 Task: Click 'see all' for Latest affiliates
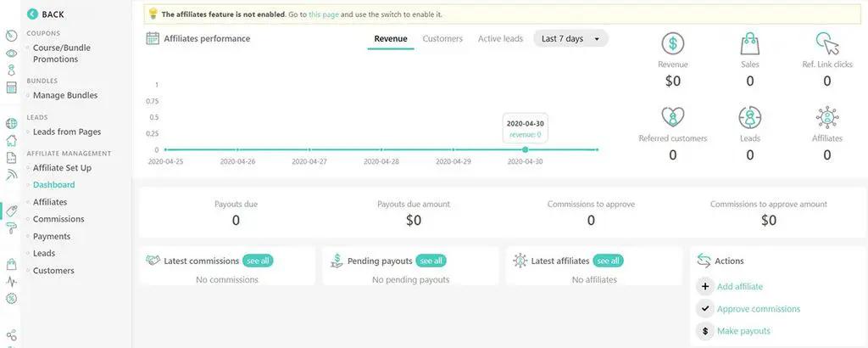pyautogui.click(x=608, y=261)
